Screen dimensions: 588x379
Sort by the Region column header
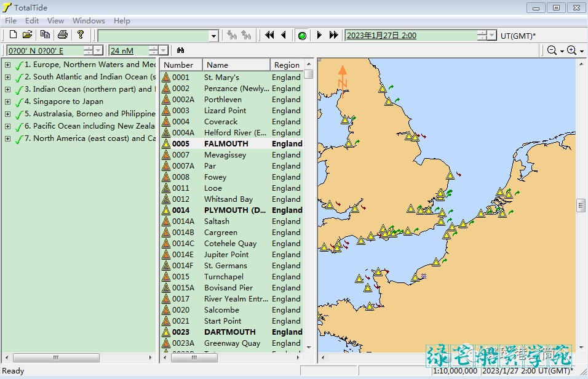coord(287,65)
